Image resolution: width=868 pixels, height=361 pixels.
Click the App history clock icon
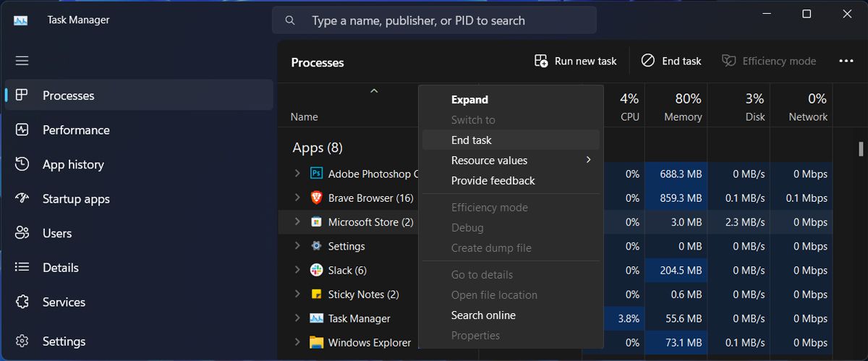click(x=22, y=164)
